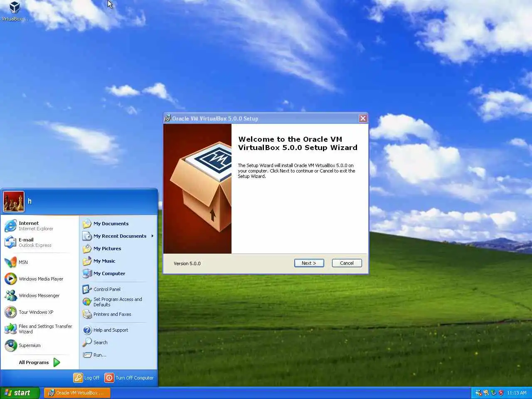Open Printers and Faxes
532x399 pixels.
(x=118, y=314)
